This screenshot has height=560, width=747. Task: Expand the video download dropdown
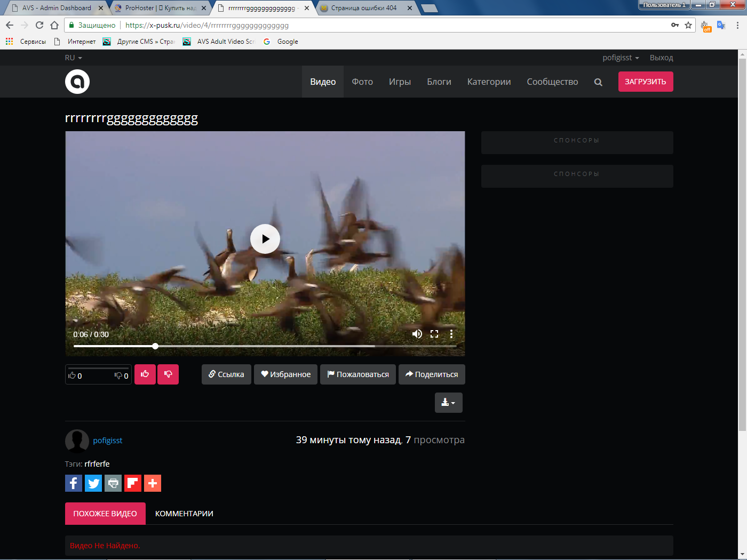(448, 403)
